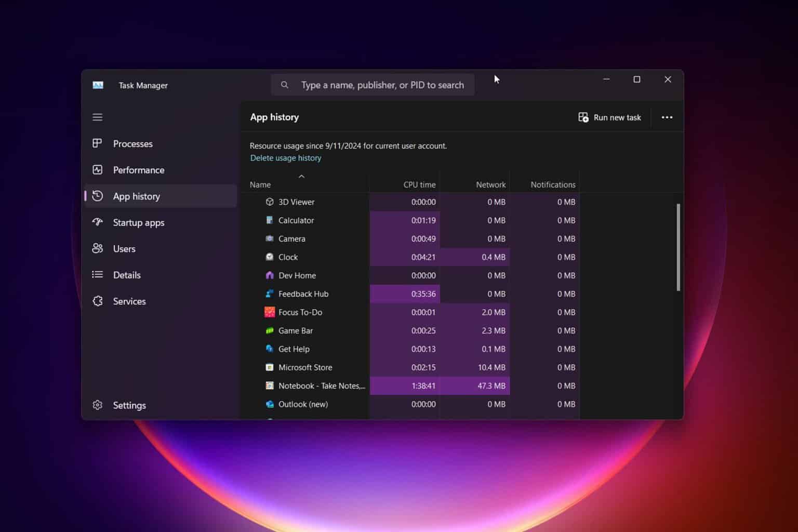Go to the Startup apps page

pos(161,222)
